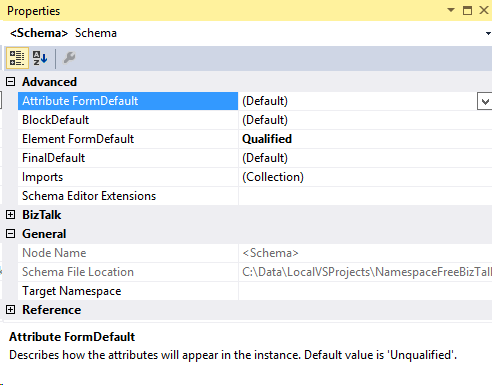This screenshot has width=492, height=385.
Task: Collapse the Advanced category
Action: (x=11, y=82)
